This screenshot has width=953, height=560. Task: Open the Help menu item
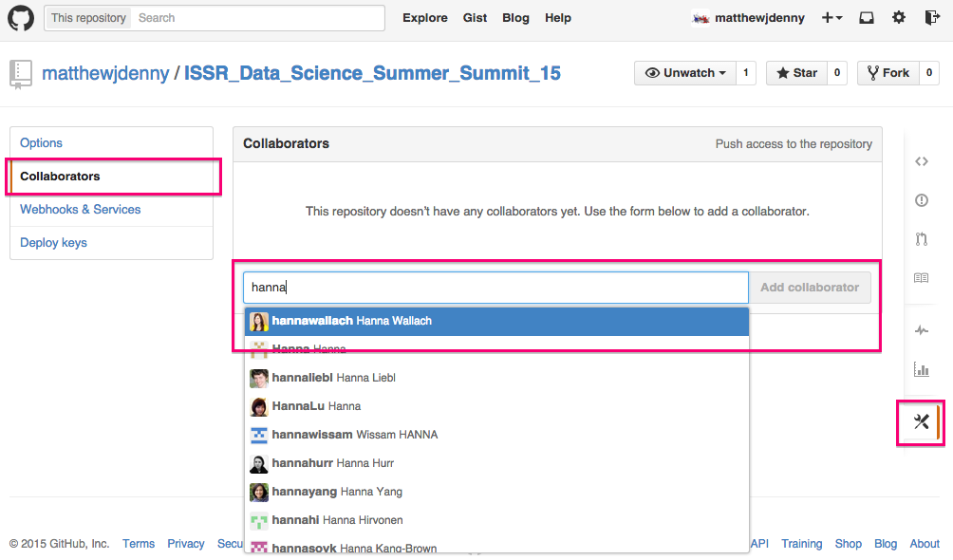click(x=558, y=18)
